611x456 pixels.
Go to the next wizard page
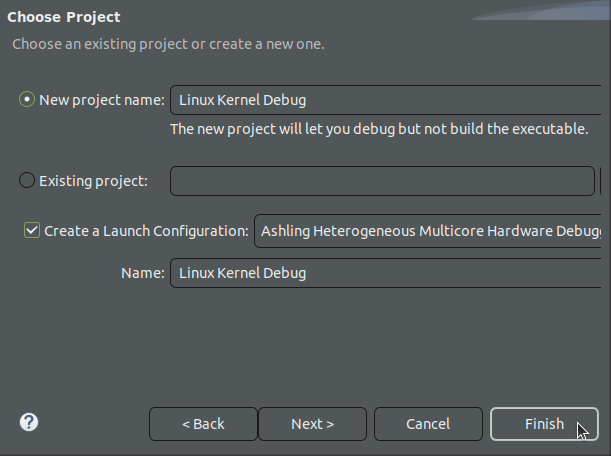(312, 424)
